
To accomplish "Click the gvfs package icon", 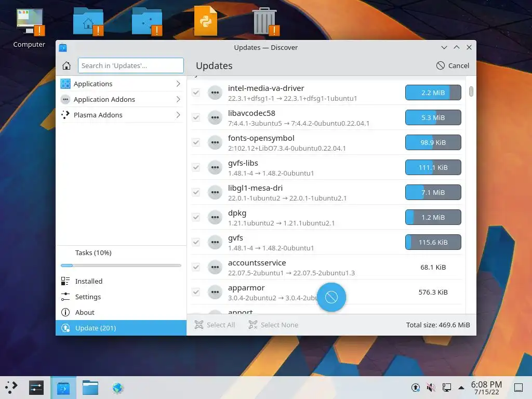I will 215,242.
